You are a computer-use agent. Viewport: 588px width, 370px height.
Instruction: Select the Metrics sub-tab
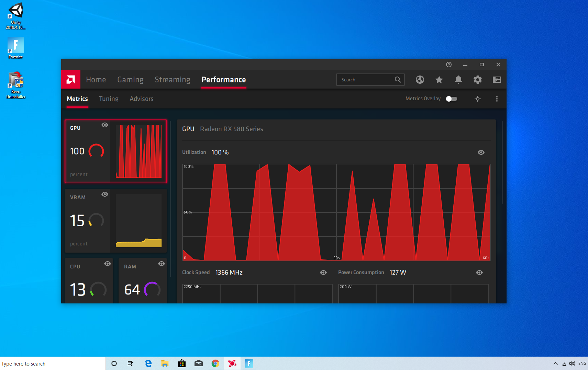click(x=77, y=99)
